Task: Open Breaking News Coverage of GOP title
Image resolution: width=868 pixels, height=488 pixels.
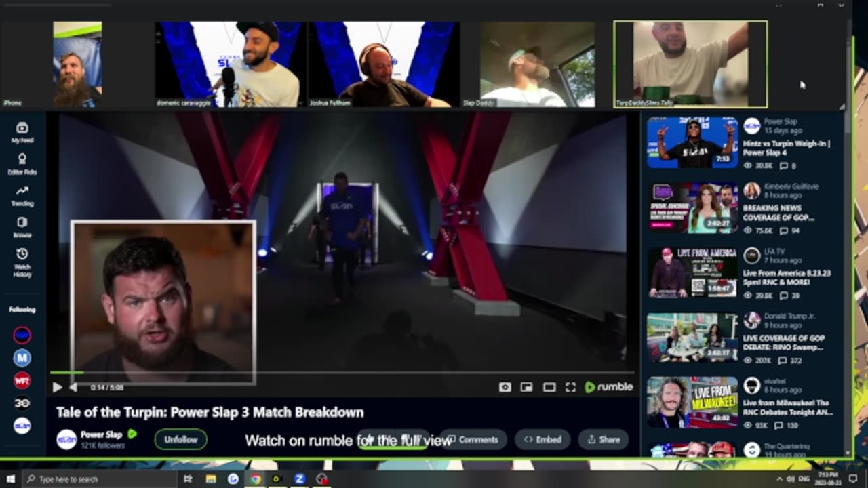Action: 778,213
